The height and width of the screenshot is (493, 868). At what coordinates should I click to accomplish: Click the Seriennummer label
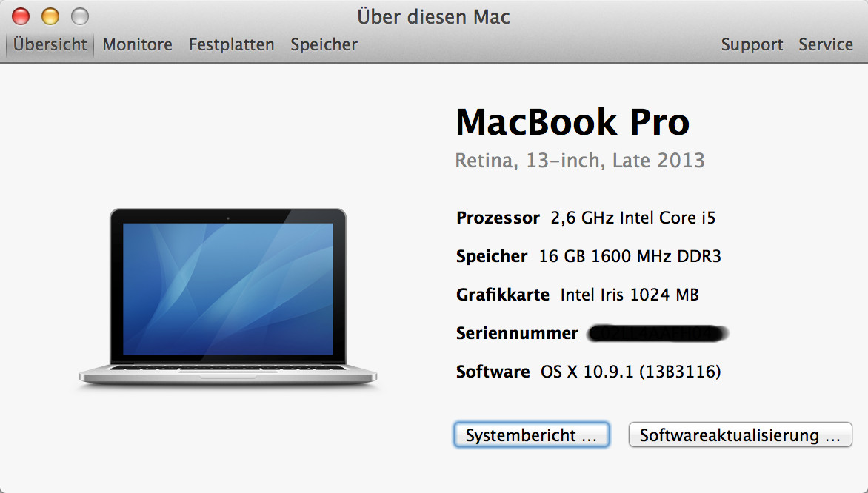[x=517, y=333]
